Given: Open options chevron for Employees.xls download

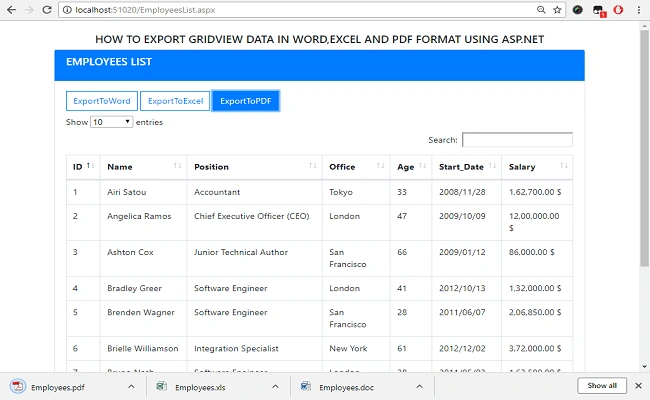Looking at the screenshot, I should pos(275,387).
